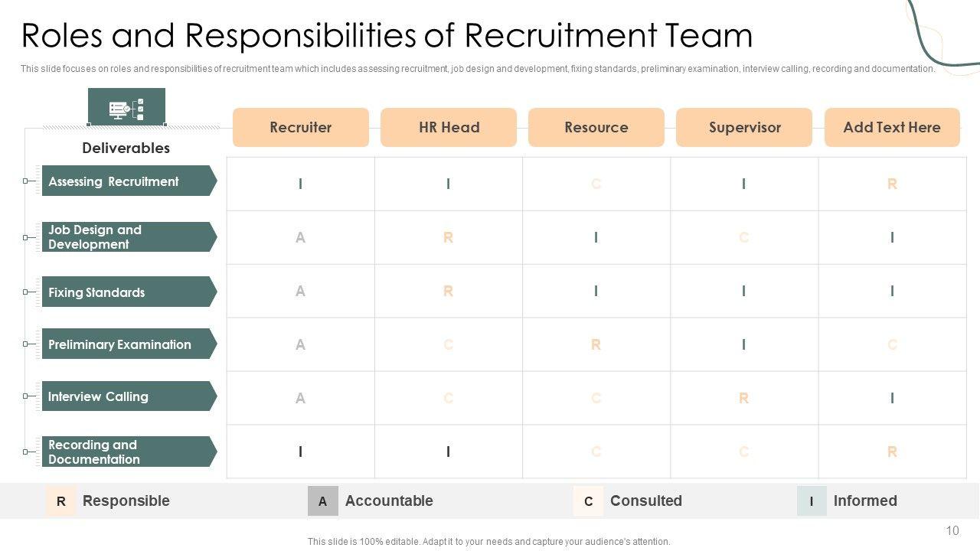
Task: Click the Informed legend I swatch
Action: click(x=812, y=501)
